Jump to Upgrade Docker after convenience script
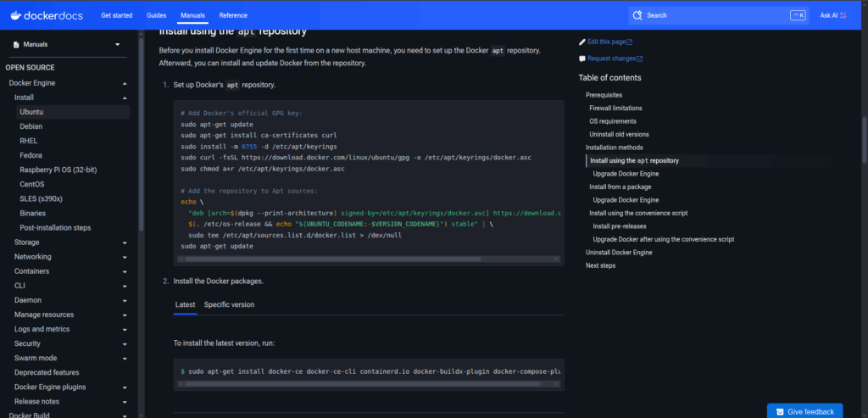The height and width of the screenshot is (418, 868). (x=663, y=239)
